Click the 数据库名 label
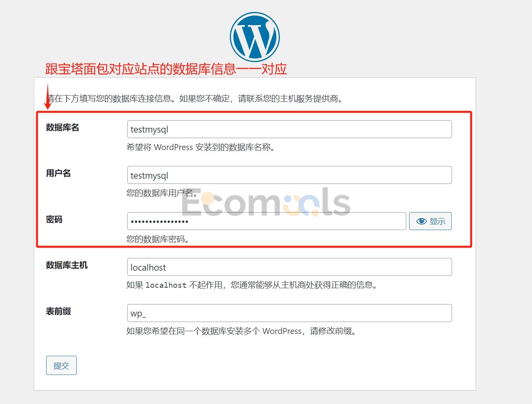 62,127
